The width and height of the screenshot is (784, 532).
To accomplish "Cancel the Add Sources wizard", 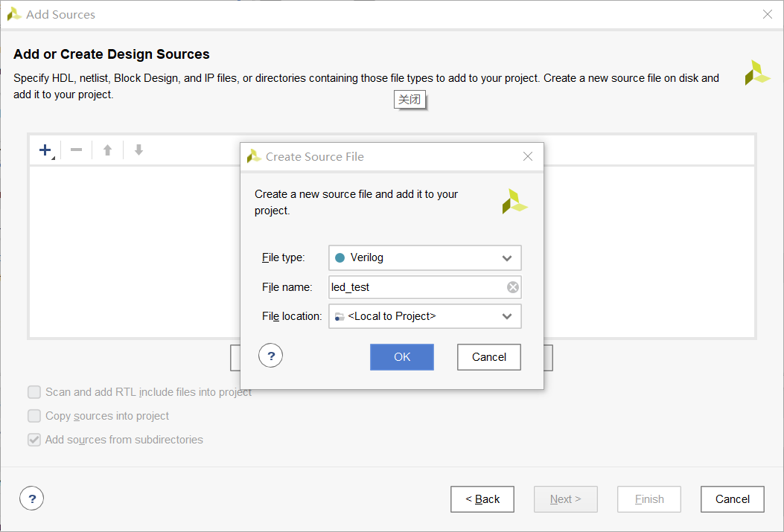I will [733, 499].
